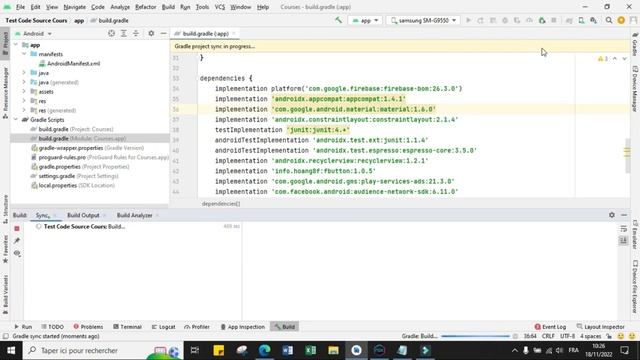Switch to the Build Analyzer tab
The width and height of the screenshot is (640, 360).
pyautogui.click(x=134, y=215)
